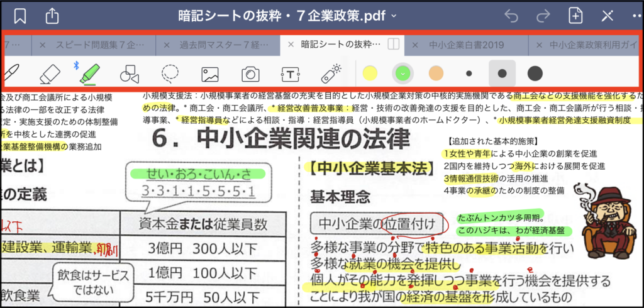Open the selected green color's options
This screenshot has height=308, width=644.
tap(401, 74)
